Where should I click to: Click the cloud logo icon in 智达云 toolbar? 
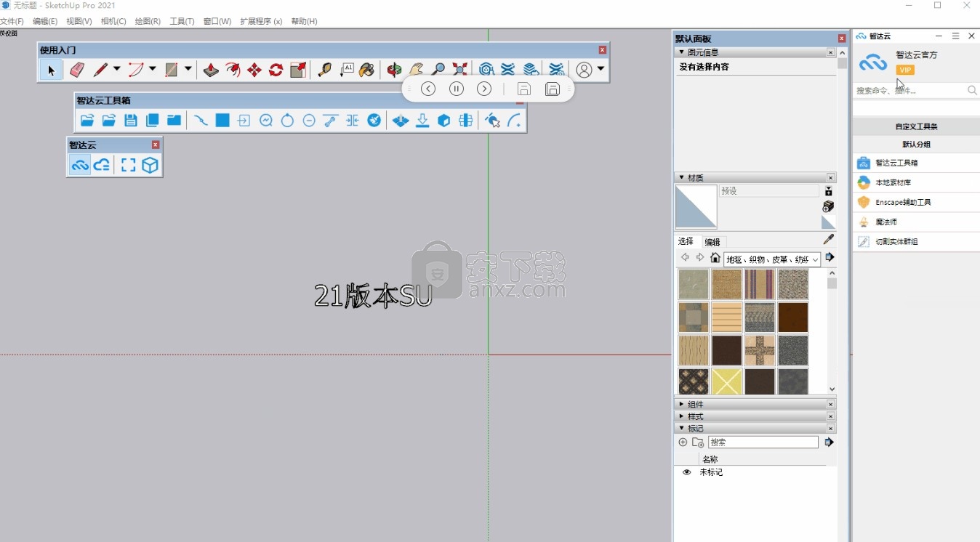(x=80, y=166)
